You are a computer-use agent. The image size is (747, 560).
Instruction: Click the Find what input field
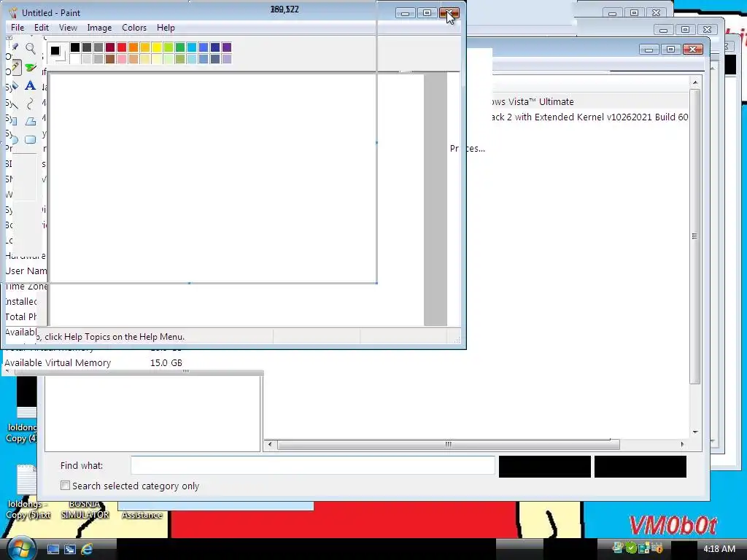[312, 465]
